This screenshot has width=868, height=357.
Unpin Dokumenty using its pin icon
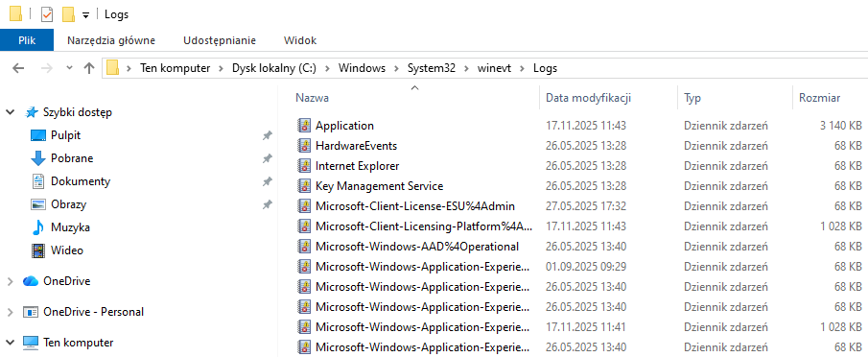click(x=267, y=181)
